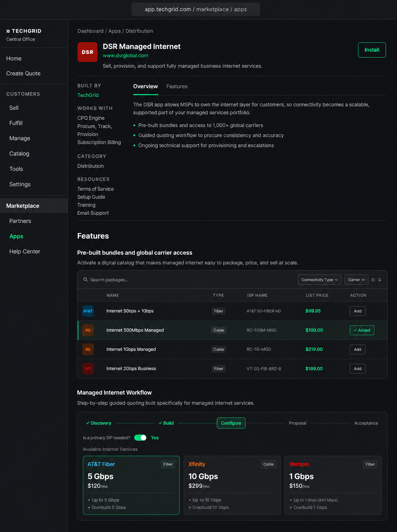Open the Setup Guide resource
The height and width of the screenshot is (532, 397).
pos(91,197)
